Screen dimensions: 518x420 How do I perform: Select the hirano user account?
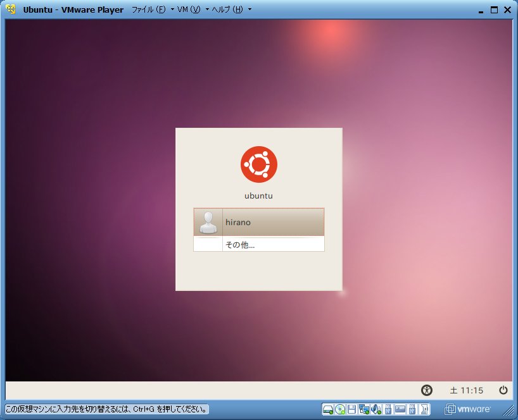click(258, 222)
